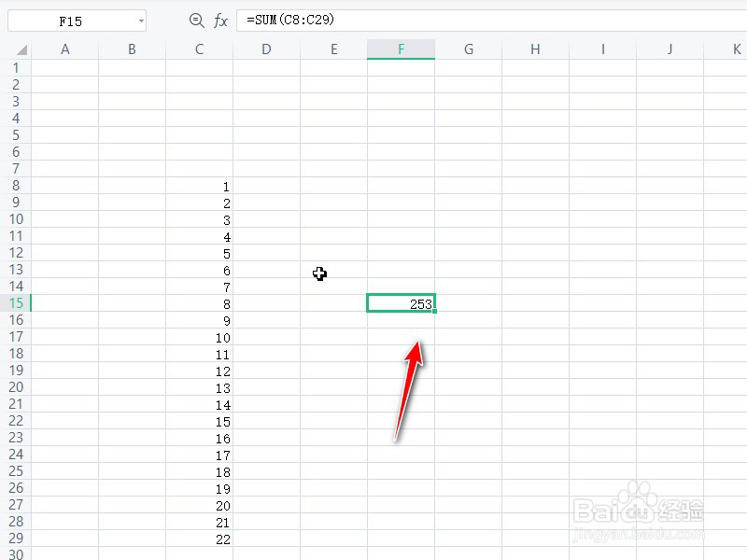This screenshot has width=747, height=560.
Task: Click cell F15 containing 253
Action: [401, 303]
